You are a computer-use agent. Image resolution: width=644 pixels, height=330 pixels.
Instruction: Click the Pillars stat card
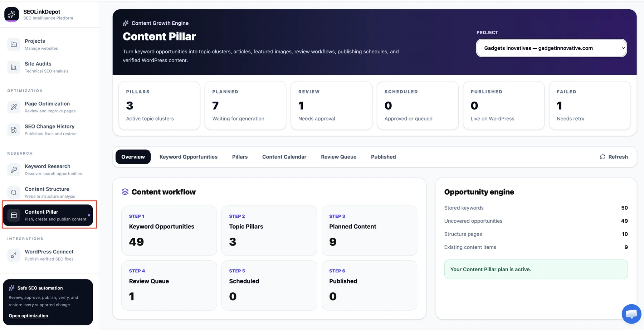pos(159,106)
